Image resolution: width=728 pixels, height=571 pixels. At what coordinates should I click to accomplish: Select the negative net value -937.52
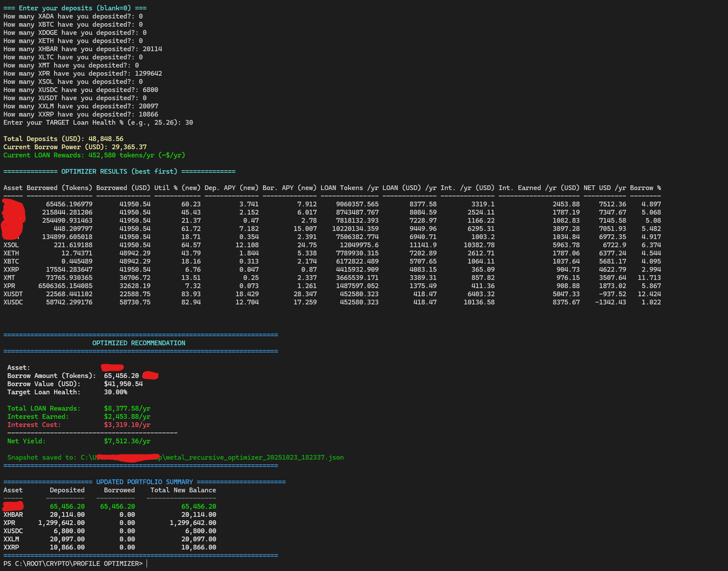[x=614, y=294]
